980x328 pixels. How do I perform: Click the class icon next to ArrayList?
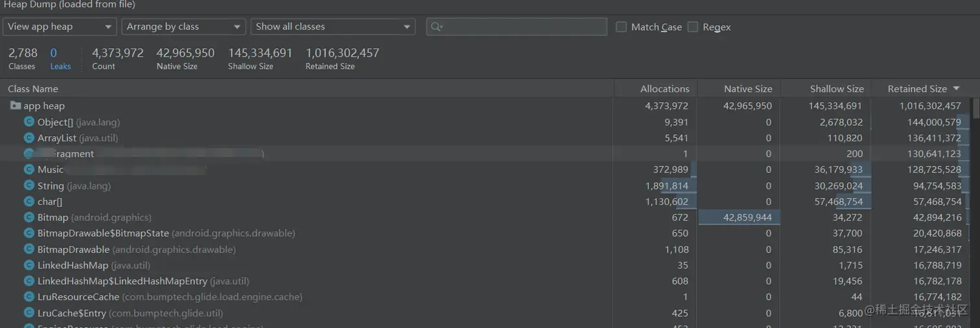pos(29,138)
